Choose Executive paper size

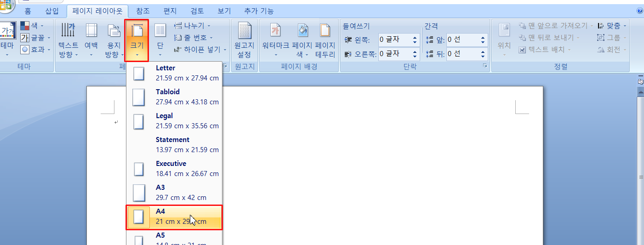[175, 169]
